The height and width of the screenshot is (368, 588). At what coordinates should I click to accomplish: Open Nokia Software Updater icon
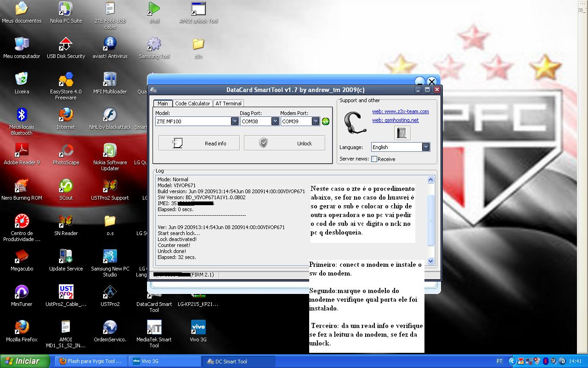click(110, 157)
